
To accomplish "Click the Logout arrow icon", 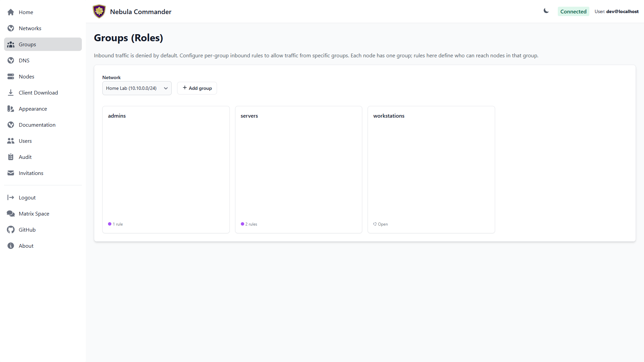I will tap(11, 197).
